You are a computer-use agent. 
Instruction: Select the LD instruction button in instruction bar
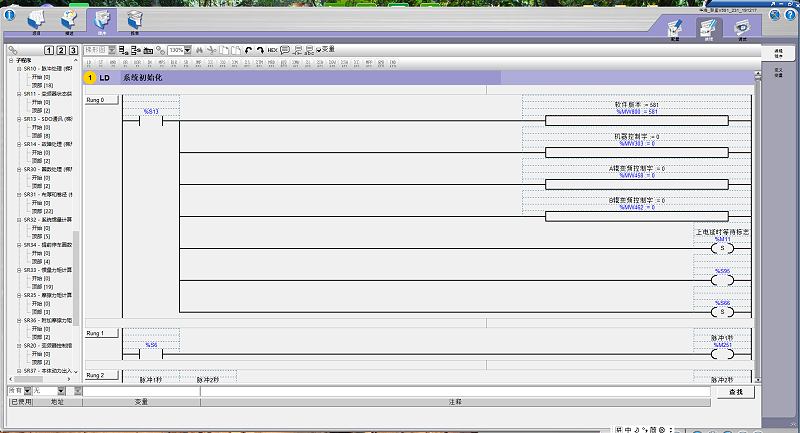[89, 63]
